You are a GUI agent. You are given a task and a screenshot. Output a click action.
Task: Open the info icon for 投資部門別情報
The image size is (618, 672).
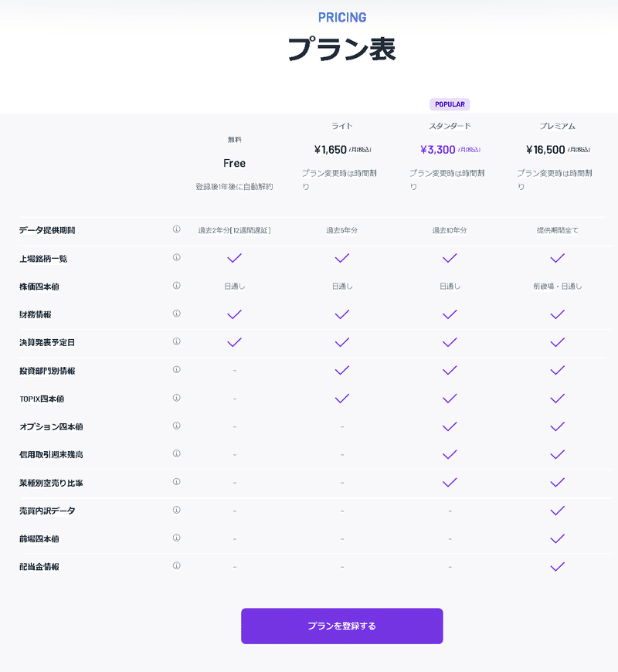178,370
